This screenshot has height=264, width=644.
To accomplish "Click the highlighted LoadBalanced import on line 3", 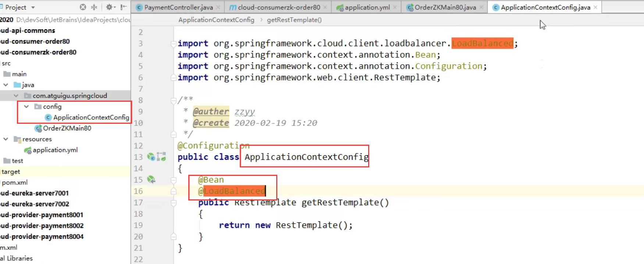I will click(483, 43).
